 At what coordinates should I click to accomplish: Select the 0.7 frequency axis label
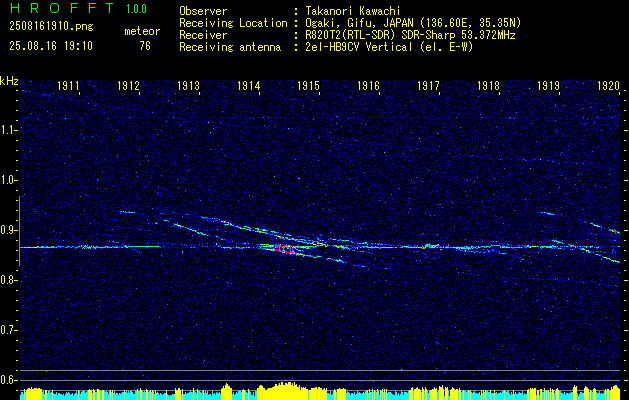tap(8, 331)
